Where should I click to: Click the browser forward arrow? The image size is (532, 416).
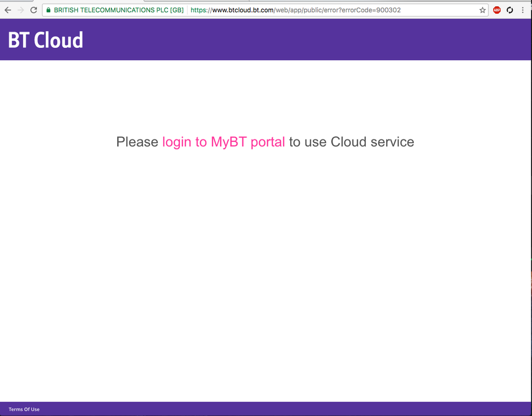click(21, 10)
